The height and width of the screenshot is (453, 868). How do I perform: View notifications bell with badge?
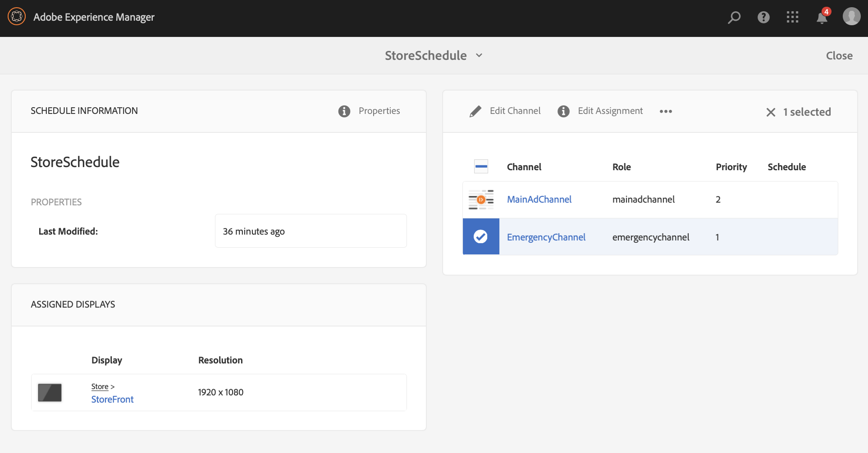(822, 17)
